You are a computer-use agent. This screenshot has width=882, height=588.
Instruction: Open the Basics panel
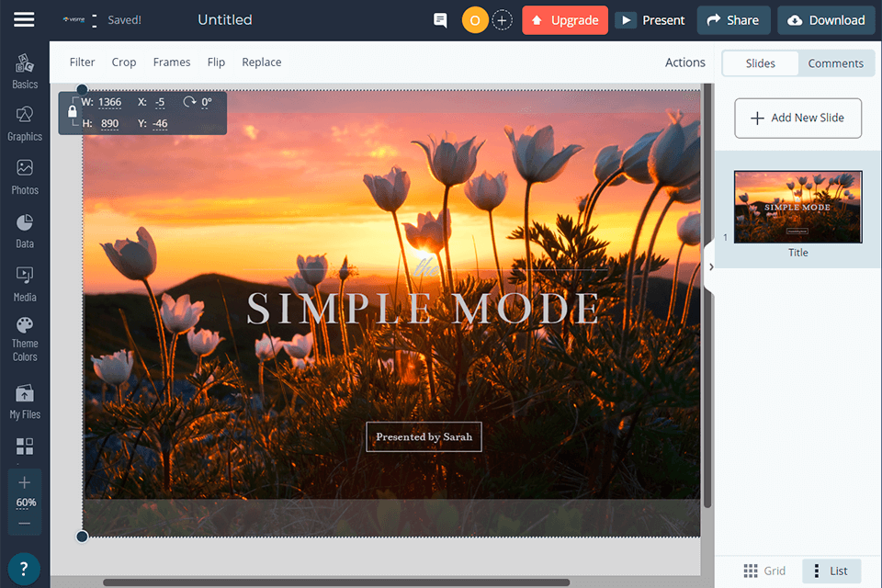point(25,71)
